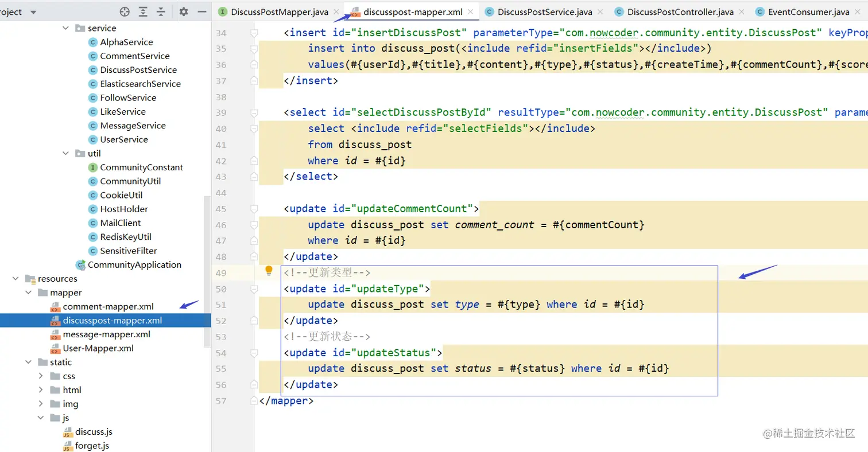
Task: Open CommunityApplication class
Action: 134,264
